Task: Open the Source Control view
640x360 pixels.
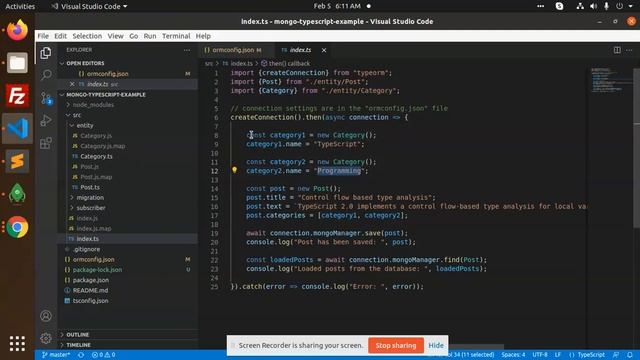Action: pyautogui.click(x=46, y=98)
